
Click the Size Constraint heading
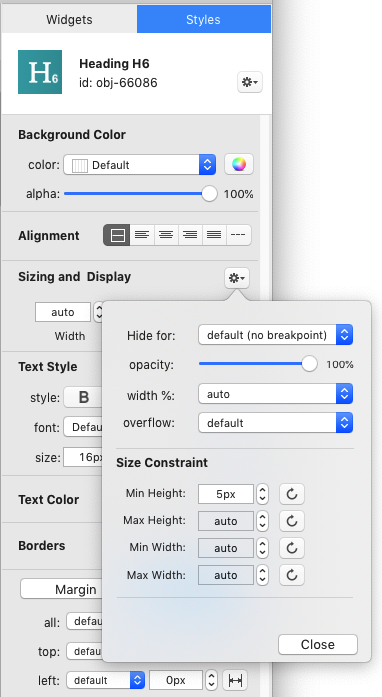tap(162, 462)
